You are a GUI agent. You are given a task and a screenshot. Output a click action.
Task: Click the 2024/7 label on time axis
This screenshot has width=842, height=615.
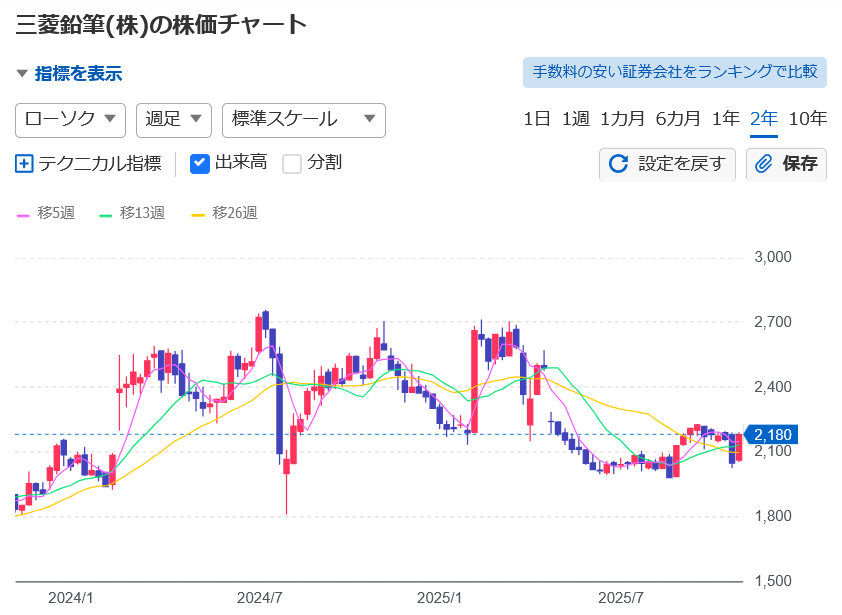point(259,597)
